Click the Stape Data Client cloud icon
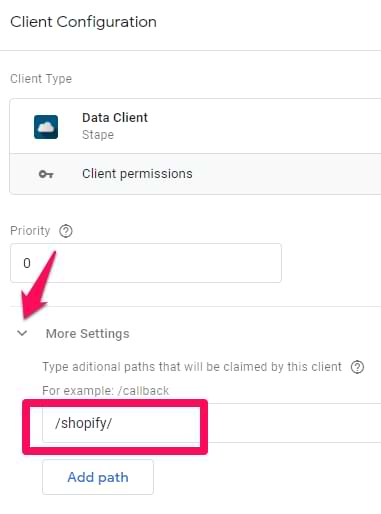The image size is (381, 514). 46,127
